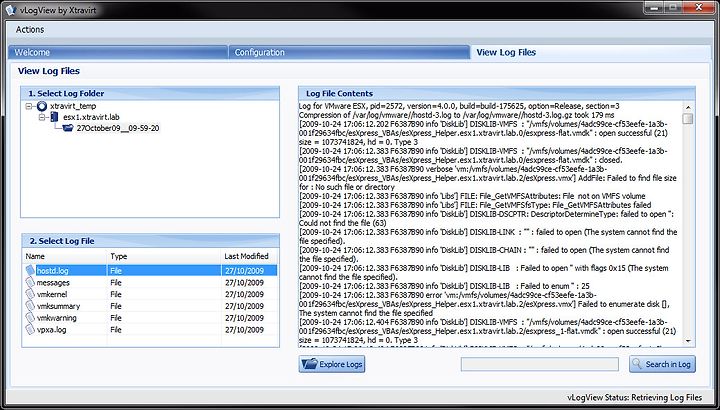Viewport: 720px width, 410px height.
Task: Click the messages file icon
Action: click(30, 282)
